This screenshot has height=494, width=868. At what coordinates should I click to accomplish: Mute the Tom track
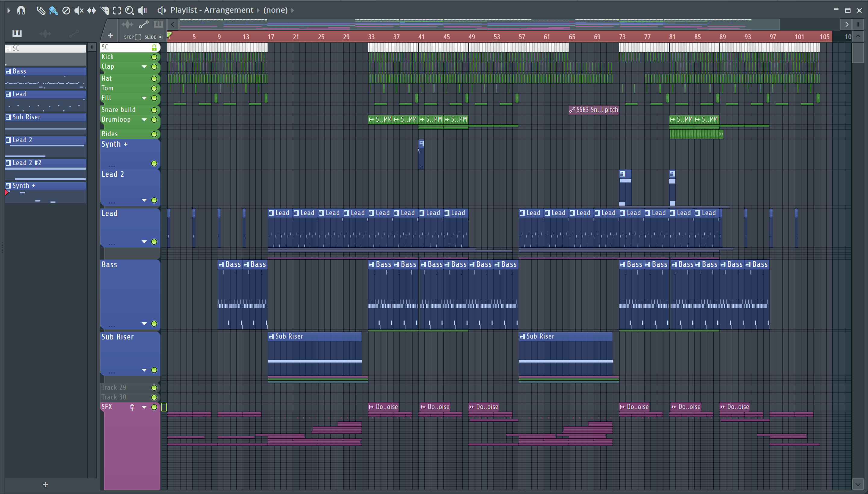154,89
